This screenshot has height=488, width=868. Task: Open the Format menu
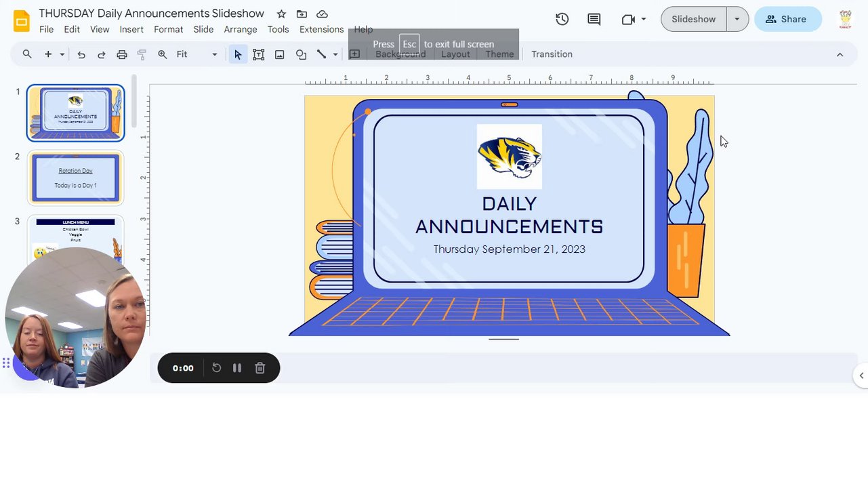pos(168,29)
